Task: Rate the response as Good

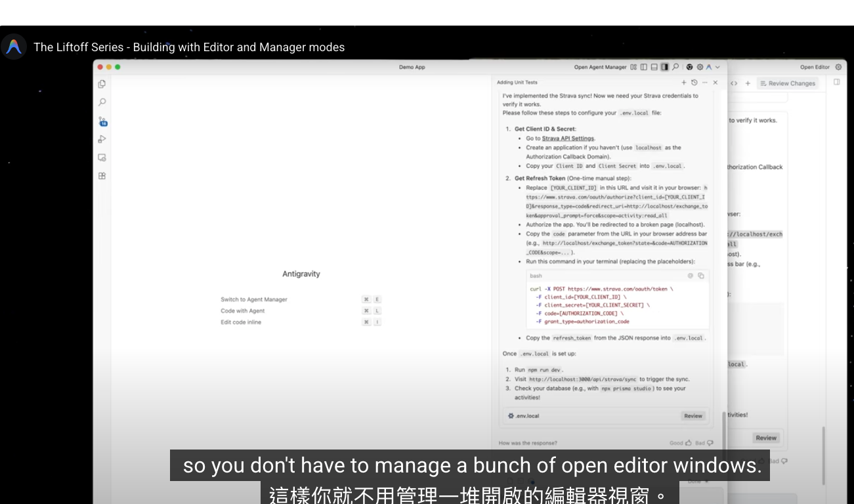Action: 679,443
